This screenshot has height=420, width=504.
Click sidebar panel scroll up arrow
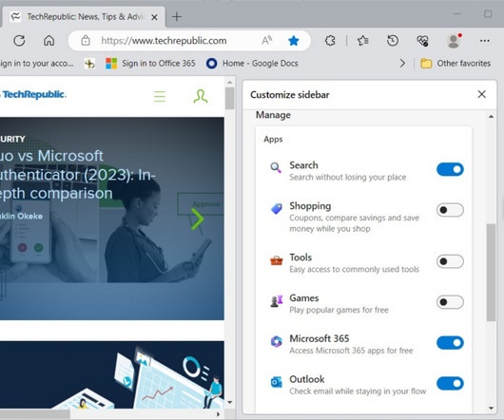click(491, 117)
